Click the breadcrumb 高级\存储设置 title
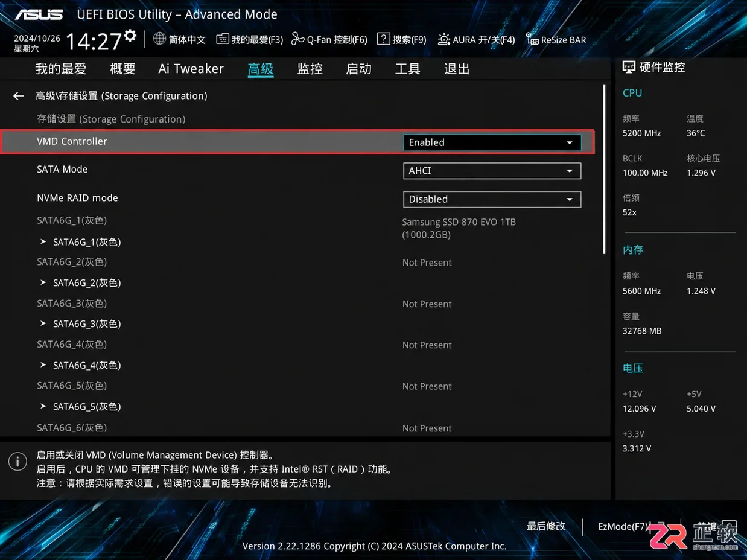The image size is (747, 560). [x=121, y=96]
